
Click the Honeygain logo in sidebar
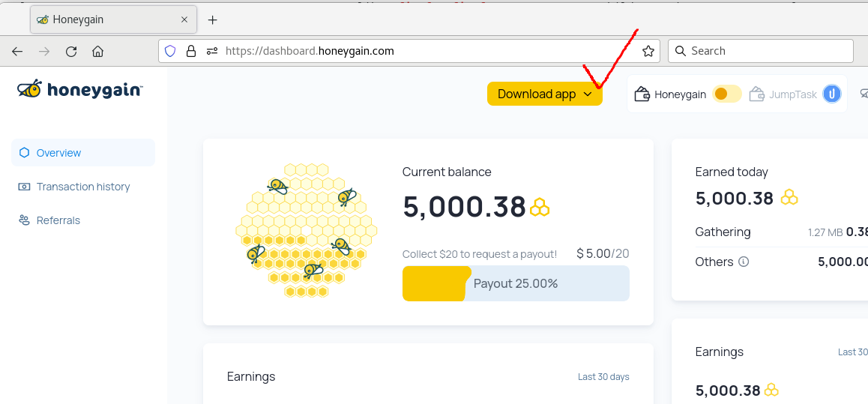click(x=80, y=90)
